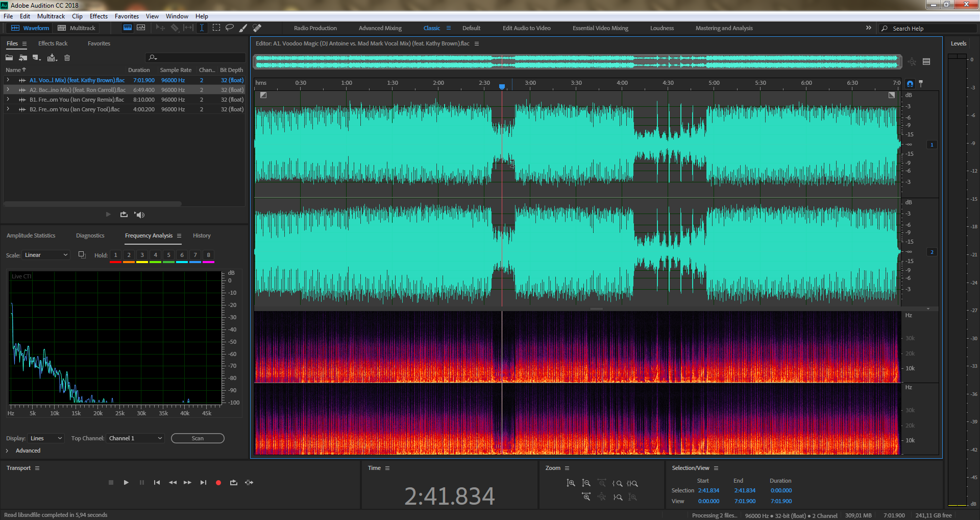Click the Open File folder icon in Files panel
This screenshot has width=980, height=520.
coord(9,58)
